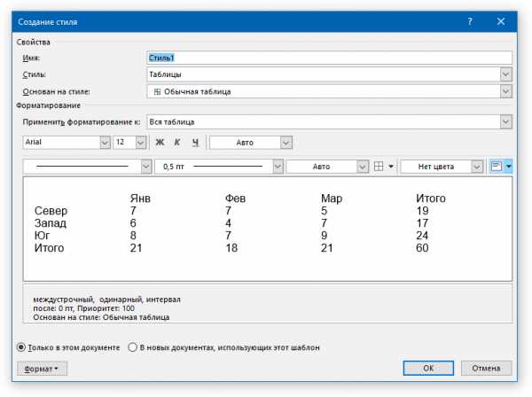This screenshot has height=397, width=532.
Task: Click the Имя text field
Action: click(329, 58)
